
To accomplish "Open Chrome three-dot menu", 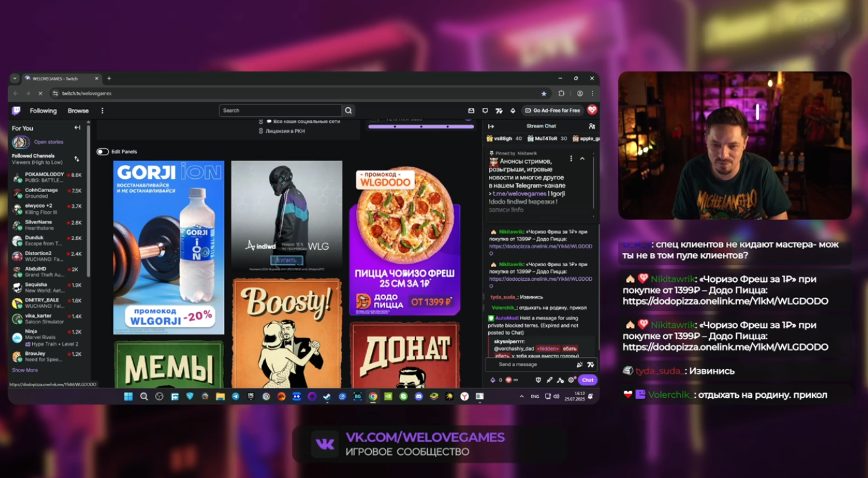I will click(592, 93).
